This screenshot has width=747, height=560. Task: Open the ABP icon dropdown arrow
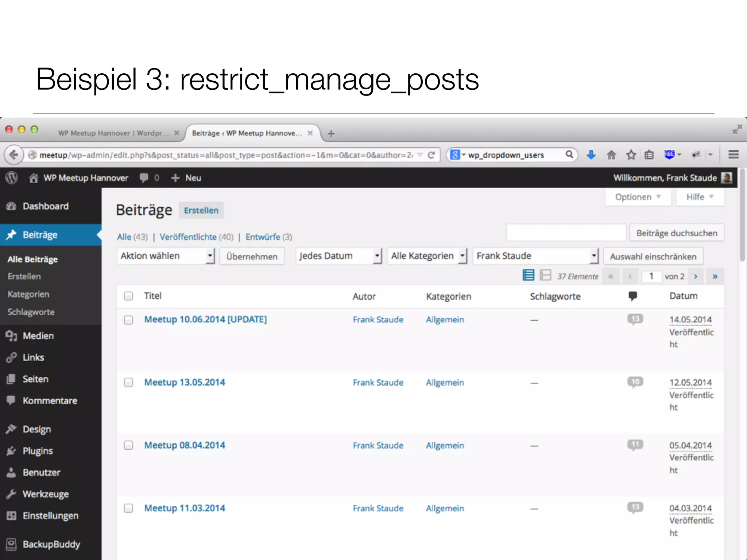click(679, 155)
